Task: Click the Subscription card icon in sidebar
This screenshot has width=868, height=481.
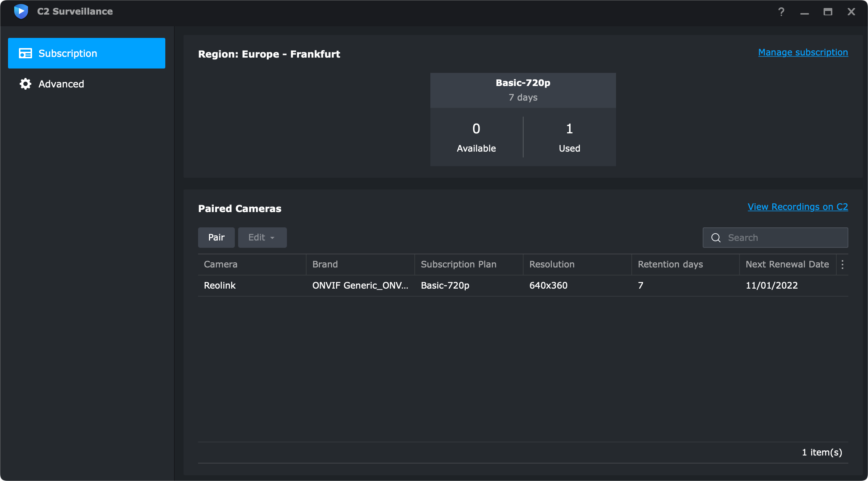Action: click(x=25, y=53)
